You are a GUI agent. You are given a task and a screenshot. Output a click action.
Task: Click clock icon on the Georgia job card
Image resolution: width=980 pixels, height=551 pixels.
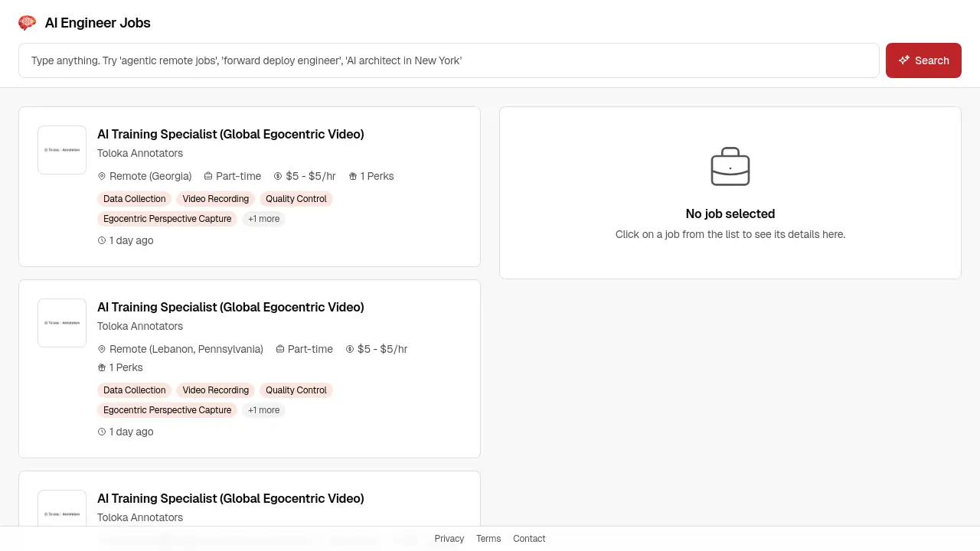pos(102,240)
